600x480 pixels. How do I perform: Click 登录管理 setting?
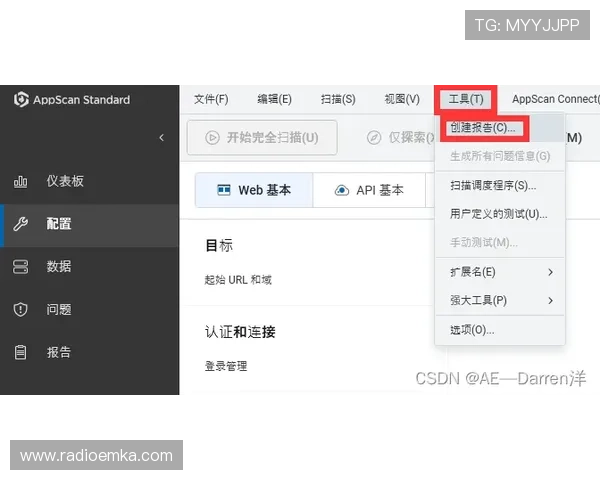[226, 366]
